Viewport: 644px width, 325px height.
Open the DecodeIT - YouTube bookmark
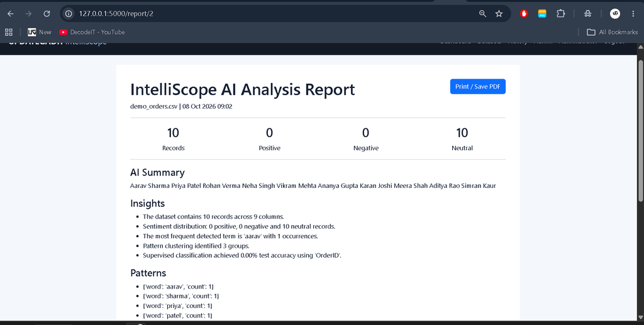click(92, 32)
